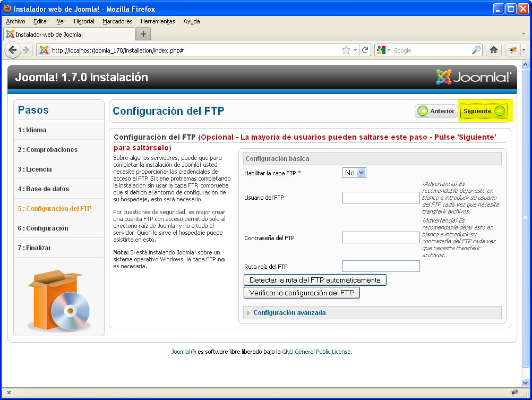The height and width of the screenshot is (400, 532).
Task: Click the Pasos sidebar heading
Action: [33, 110]
